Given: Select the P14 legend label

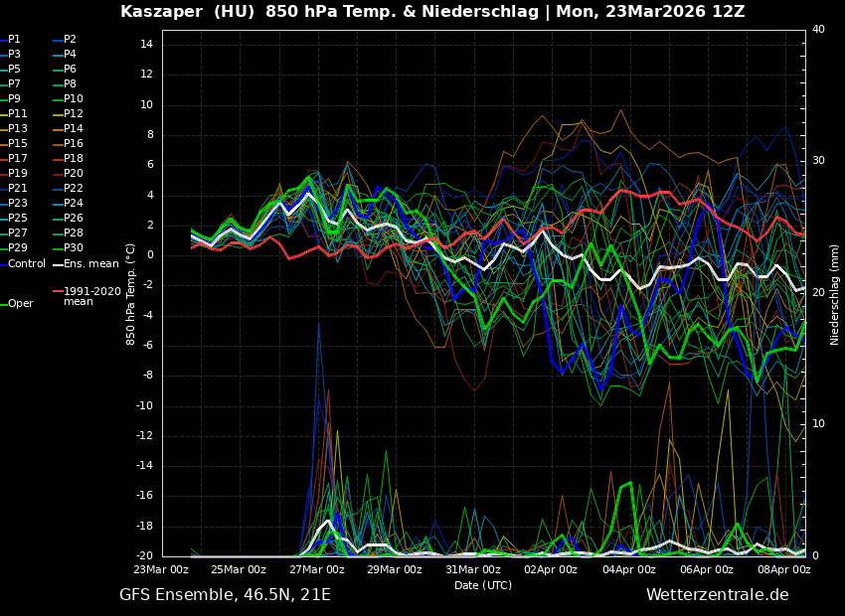Looking at the screenshot, I should coord(74,129).
